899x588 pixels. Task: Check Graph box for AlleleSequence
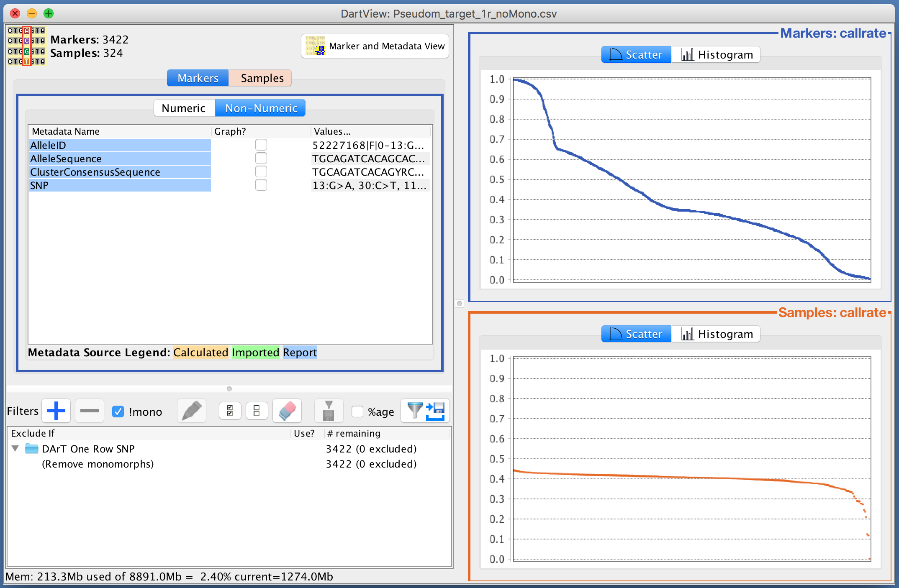261,159
